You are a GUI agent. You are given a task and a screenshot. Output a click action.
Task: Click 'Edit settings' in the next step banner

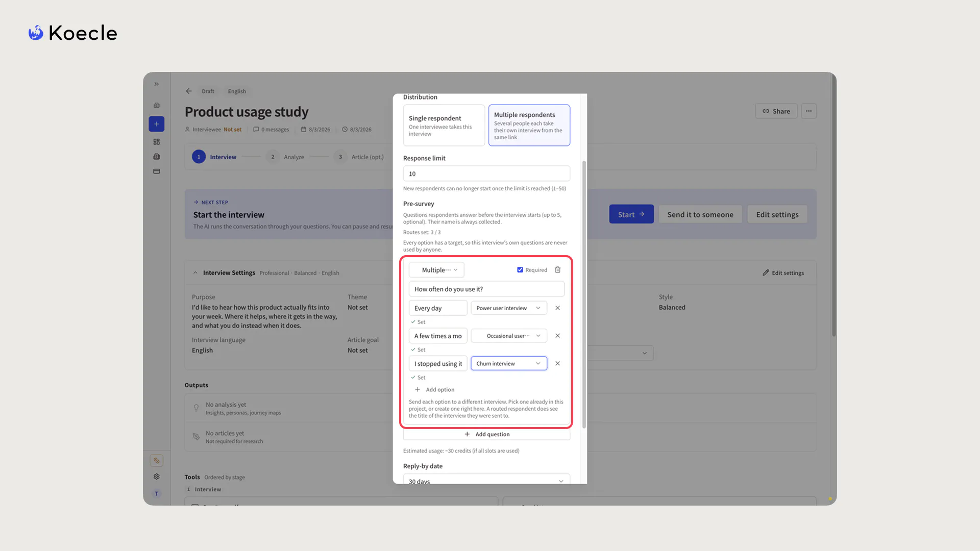click(x=777, y=215)
